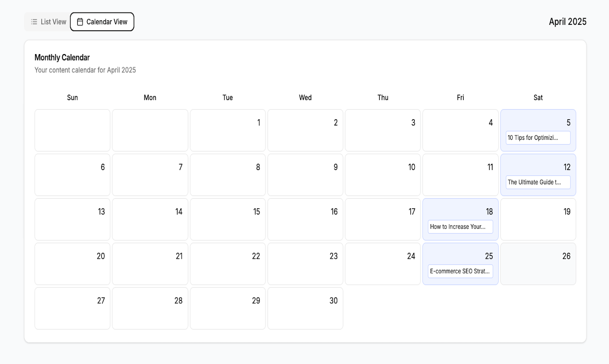Select April 19 day cell
The width and height of the screenshot is (609, 364).
538,219
